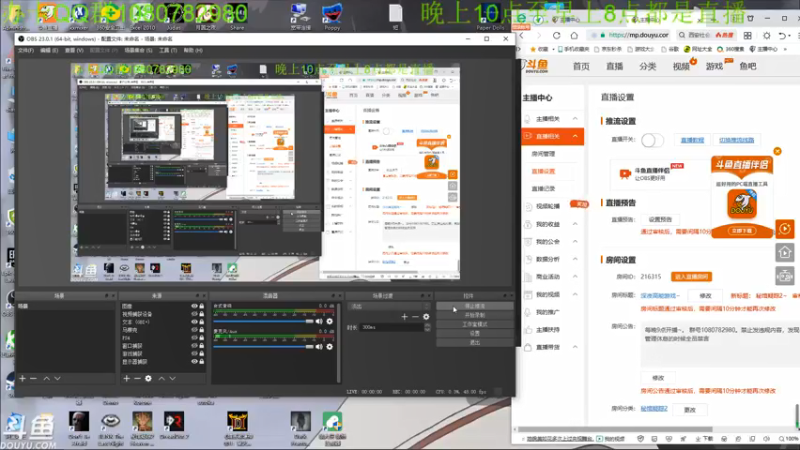The height and width of the screenshot is (450, 800).
Task: Toggle lock on 图像 source
Action: [x=202, y=306]
